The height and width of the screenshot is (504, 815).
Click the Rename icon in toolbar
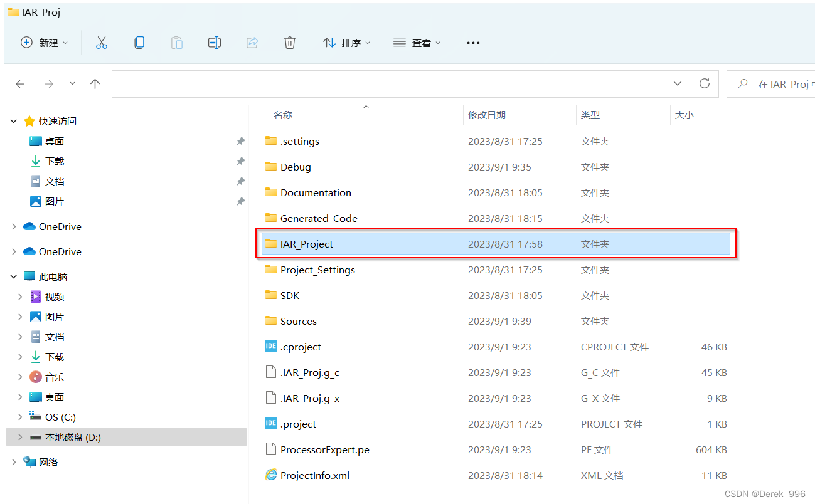[215, 43]
